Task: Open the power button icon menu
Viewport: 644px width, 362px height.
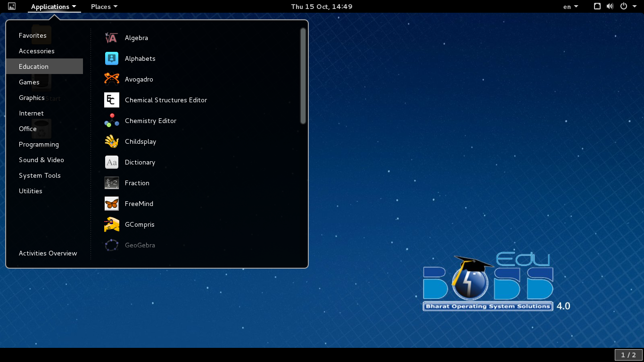Action: (623, 7)
